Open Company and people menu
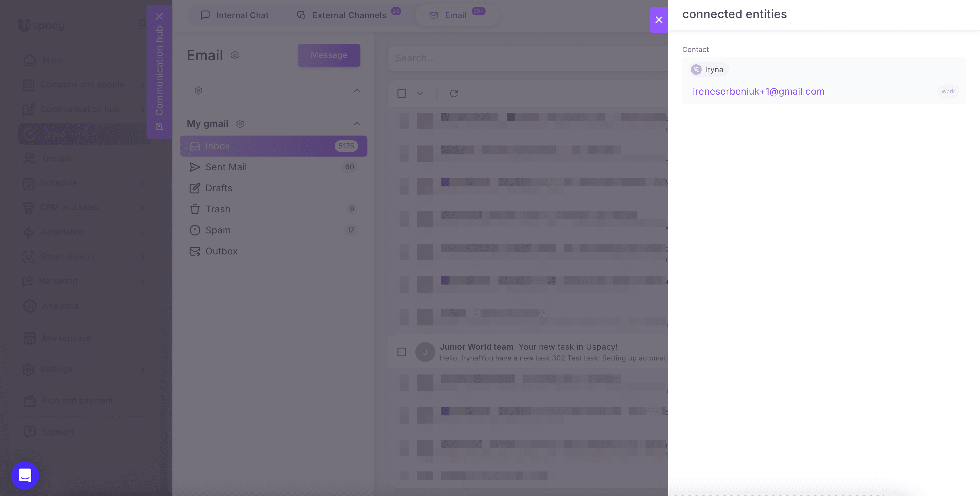 click(x=82, y=84)
